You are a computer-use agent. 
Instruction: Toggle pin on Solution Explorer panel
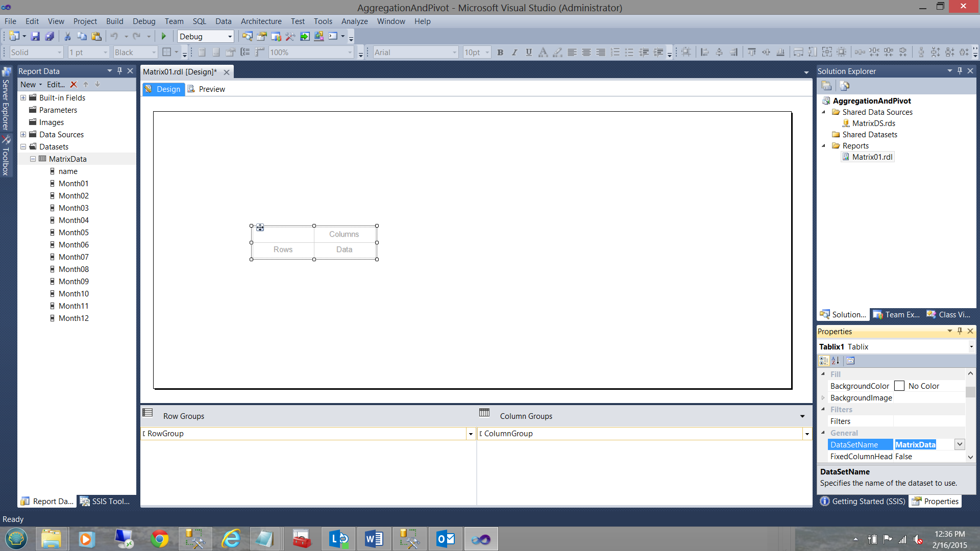(960, 71)
